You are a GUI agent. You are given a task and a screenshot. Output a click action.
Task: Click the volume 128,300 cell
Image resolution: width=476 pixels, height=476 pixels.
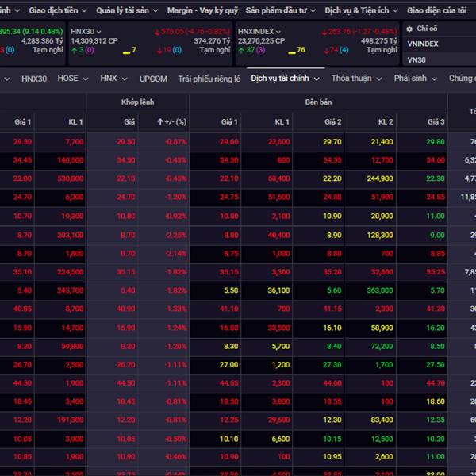click(x=380, y=236)
